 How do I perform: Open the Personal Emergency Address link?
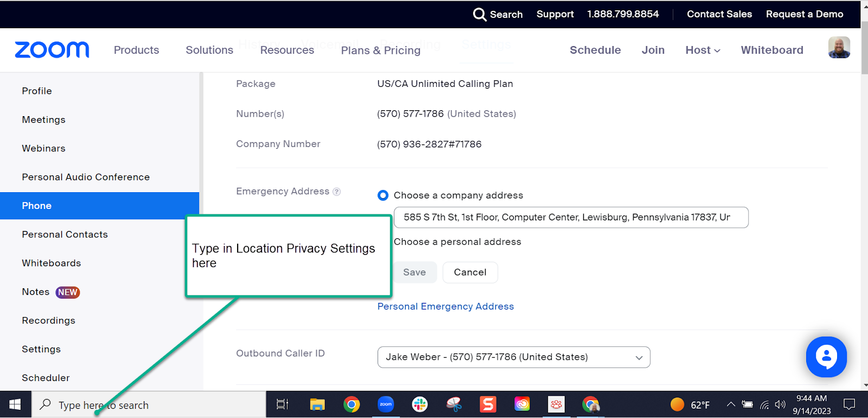pyautogui.click(x=445, y=307)
